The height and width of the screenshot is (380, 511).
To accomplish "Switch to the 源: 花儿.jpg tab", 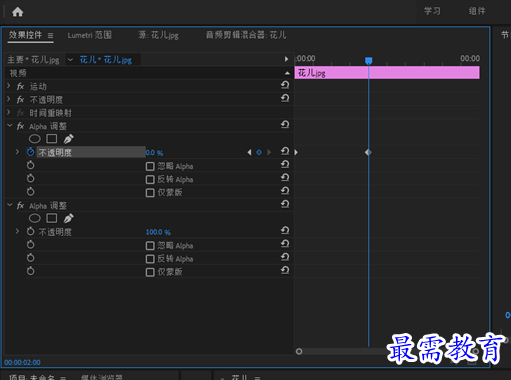I will pos(158,35).
